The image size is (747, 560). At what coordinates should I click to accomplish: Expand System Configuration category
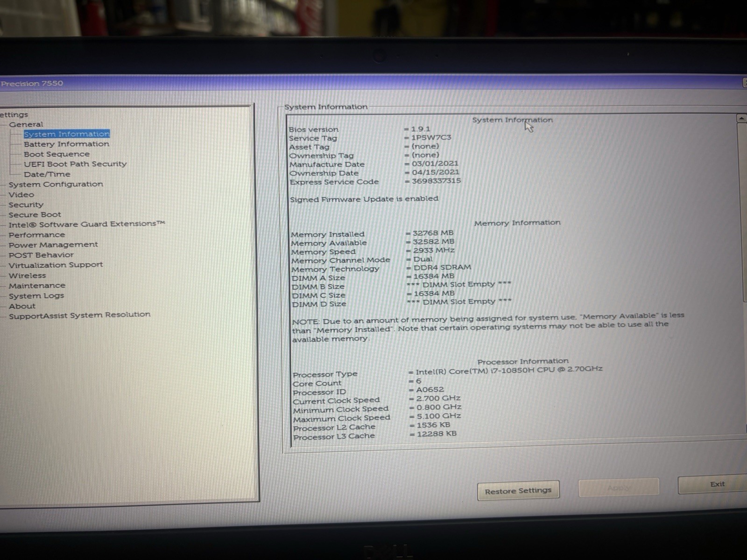pos(56,184)
